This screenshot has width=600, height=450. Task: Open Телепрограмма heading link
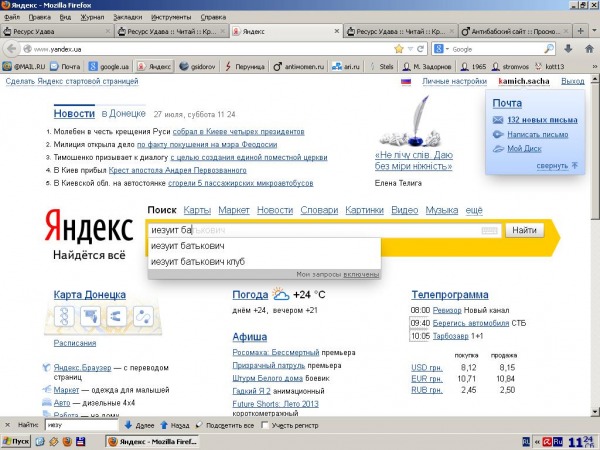pyautogui.click(x=450, y=295)
